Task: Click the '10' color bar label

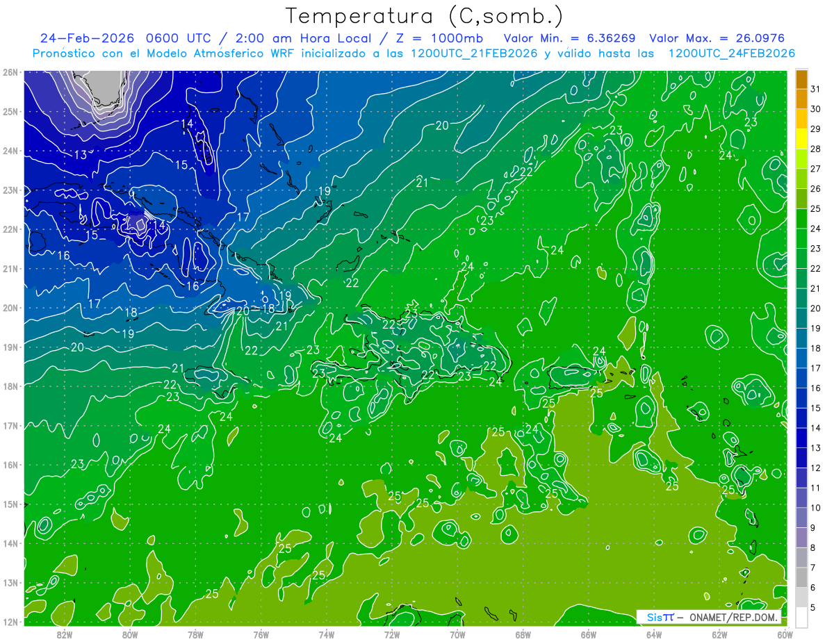Action: [x=816, y=508]
